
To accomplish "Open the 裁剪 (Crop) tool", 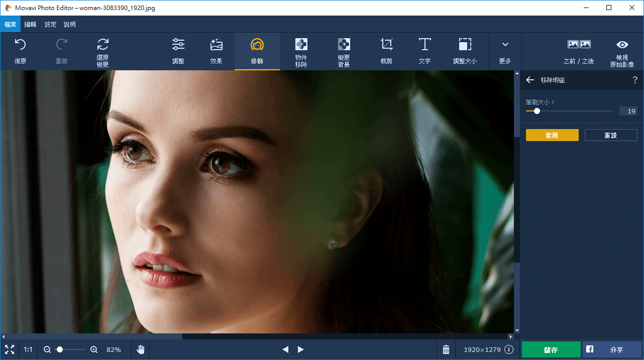I will [386, 51].
